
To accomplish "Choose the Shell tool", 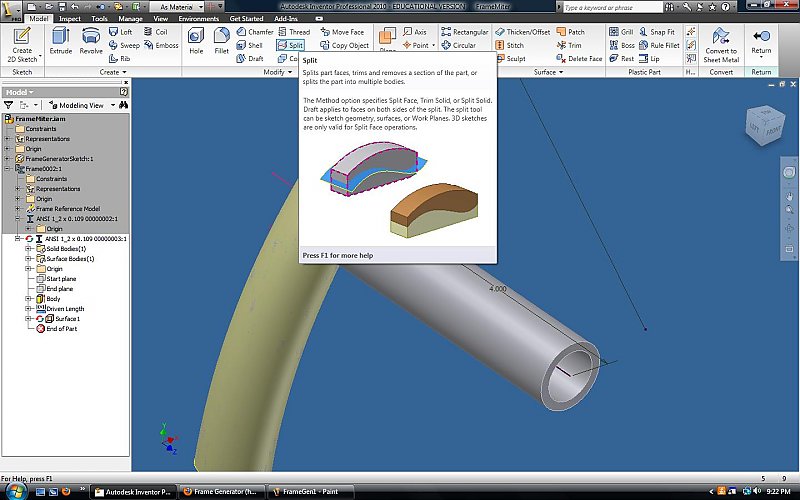I will (249, 45).
